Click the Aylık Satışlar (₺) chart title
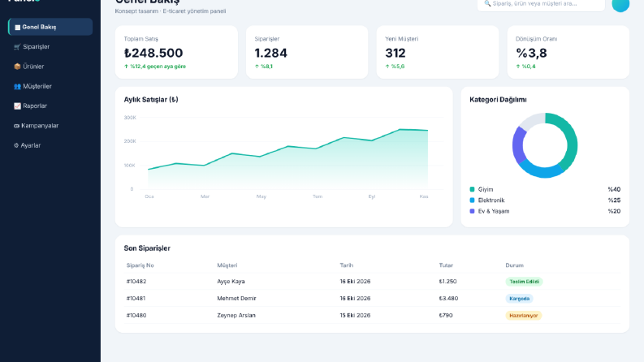This screenshot has height=362, width=644. 151,100
